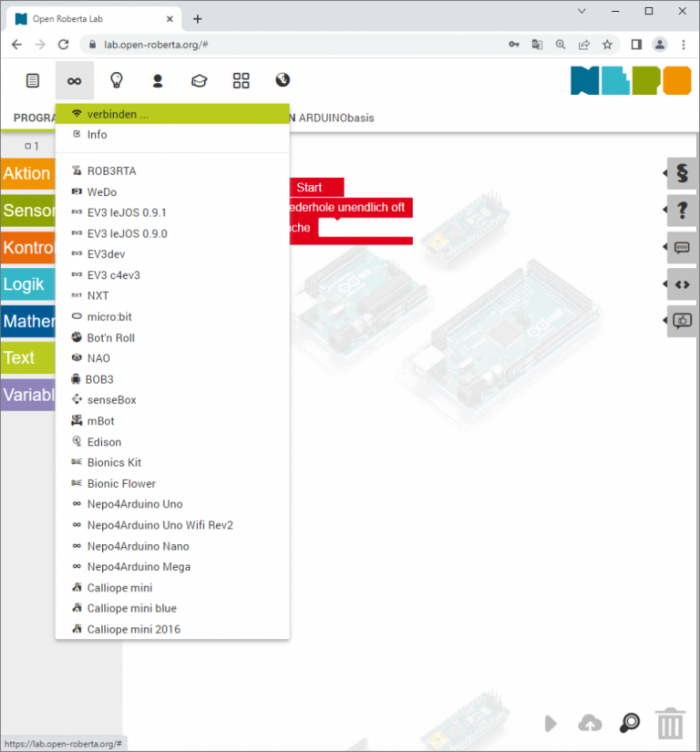Choose Bionic Flower
Screen dimensions: 700x752
pyautogui.click(x=172, y=484)
